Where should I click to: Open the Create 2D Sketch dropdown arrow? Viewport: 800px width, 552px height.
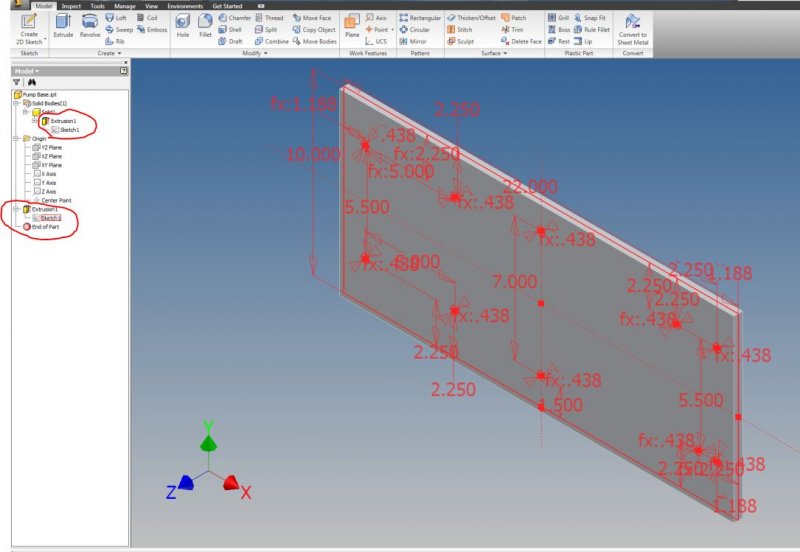[45, 39]
